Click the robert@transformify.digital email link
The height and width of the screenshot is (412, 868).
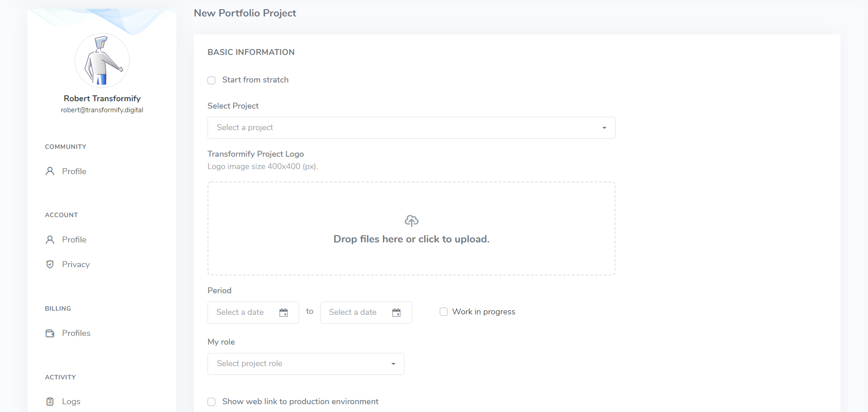click(x=102, y=110)
